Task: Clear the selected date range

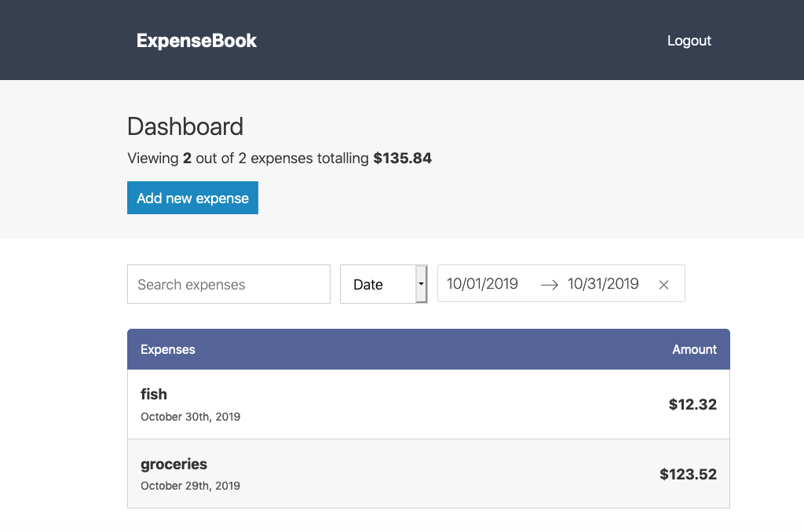Action: (x=663, y=285)
